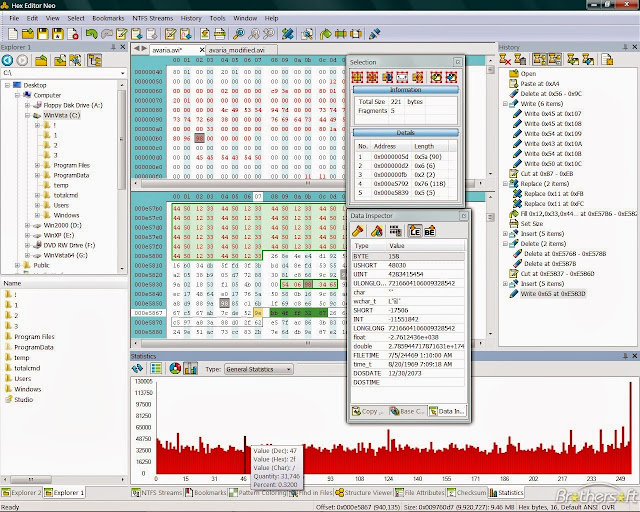Click the New file toolbar icon

pyautogui.click(x=13, y=33)
